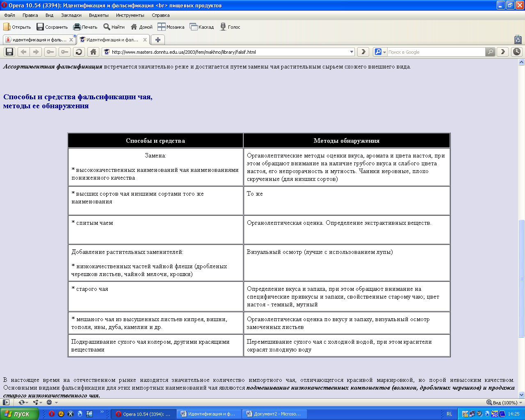Click the search magnifier button
The width and height of the screenshot is (525, 420).
pos(490,52)
